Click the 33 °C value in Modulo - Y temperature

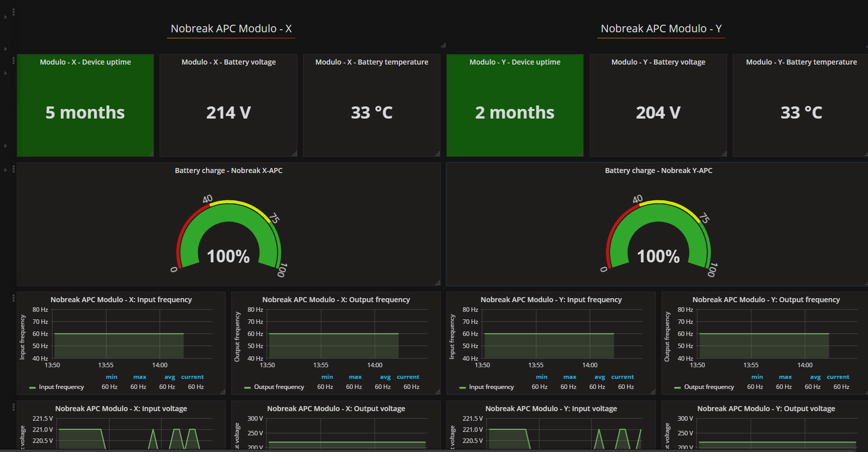(801, 112)
